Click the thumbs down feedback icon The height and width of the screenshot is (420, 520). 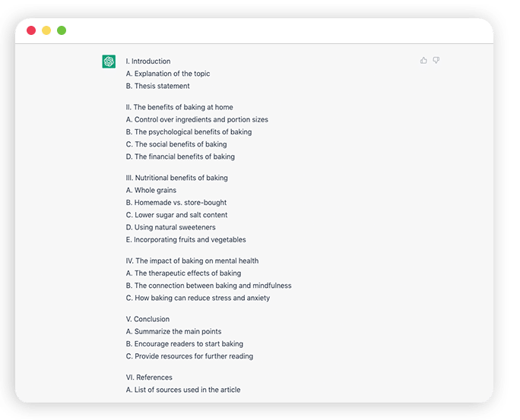[x=436, y=60]
